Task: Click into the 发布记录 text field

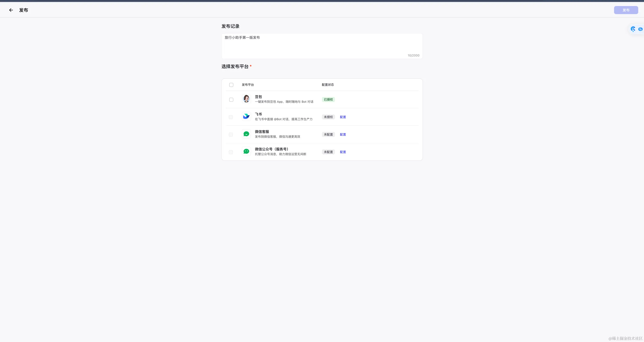Action: 322,46
